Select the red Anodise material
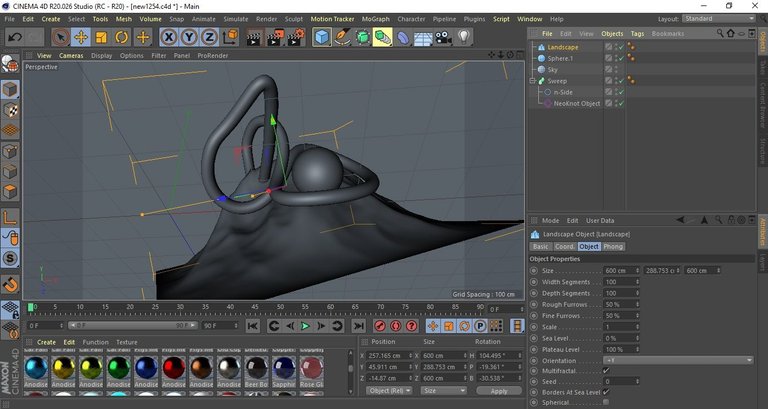 click(x=174, y=368)
